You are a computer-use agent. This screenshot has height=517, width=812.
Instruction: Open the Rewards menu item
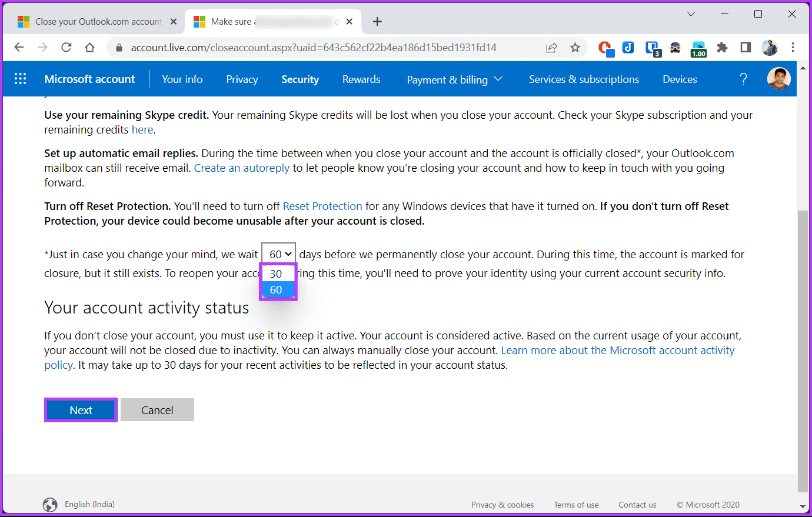pos(361,79)
